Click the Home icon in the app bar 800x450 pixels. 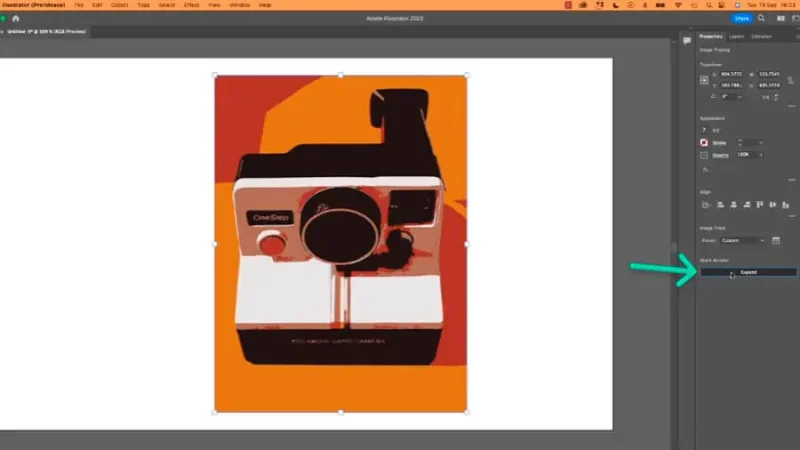[x=16, y=18]
